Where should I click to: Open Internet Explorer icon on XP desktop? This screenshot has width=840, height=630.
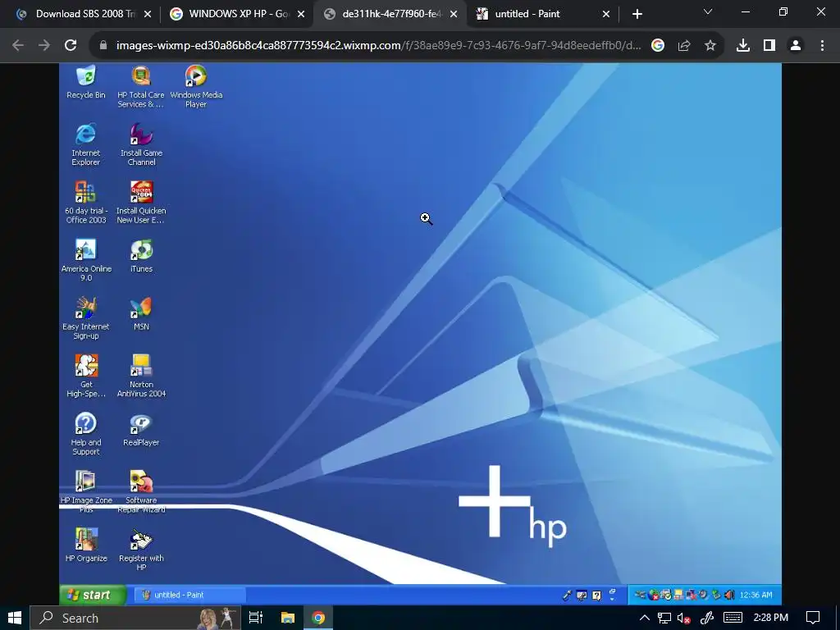click(x=85, y=144)
